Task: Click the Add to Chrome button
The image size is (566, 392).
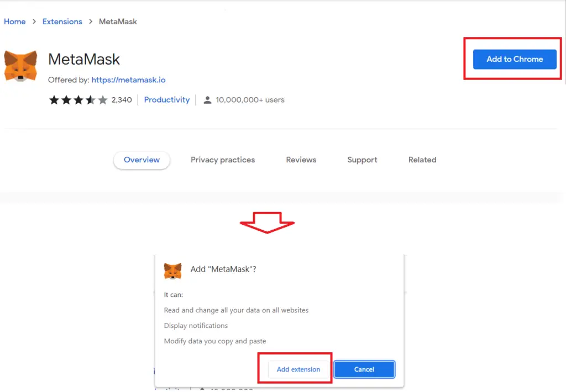Action: click(515, 59)
